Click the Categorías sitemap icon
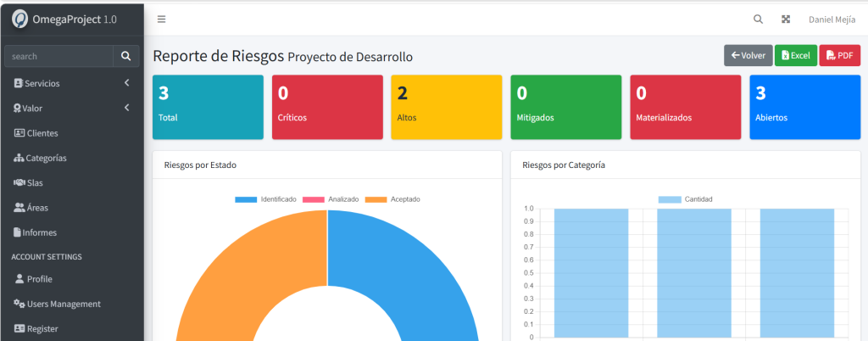 pos(19,159)
